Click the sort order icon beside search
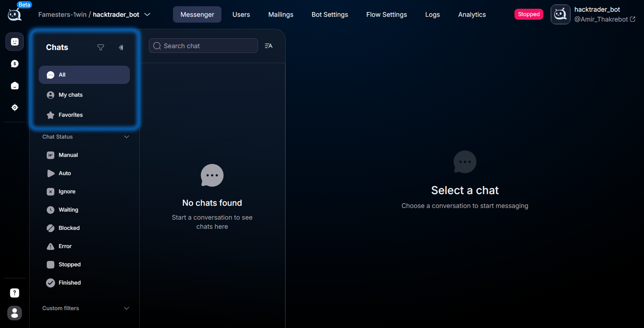 click(x=269, y=46)
